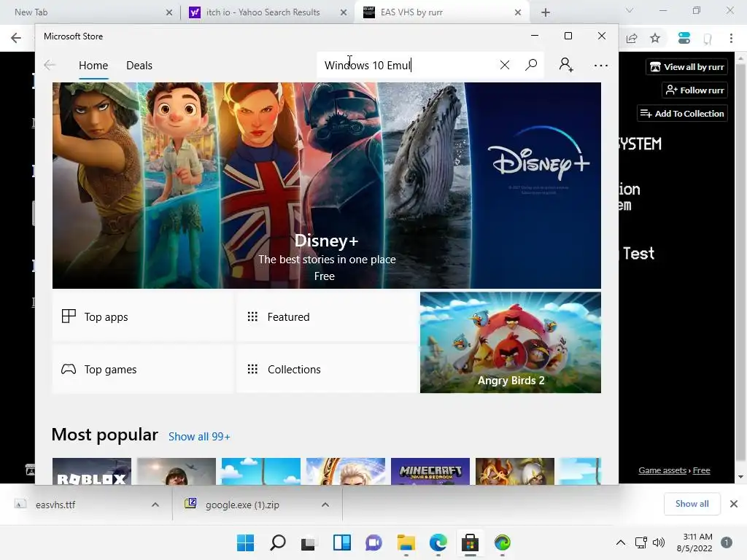
Task: Open Task View on taskbar
Action: pyautogui.click(x=309, y=542)
